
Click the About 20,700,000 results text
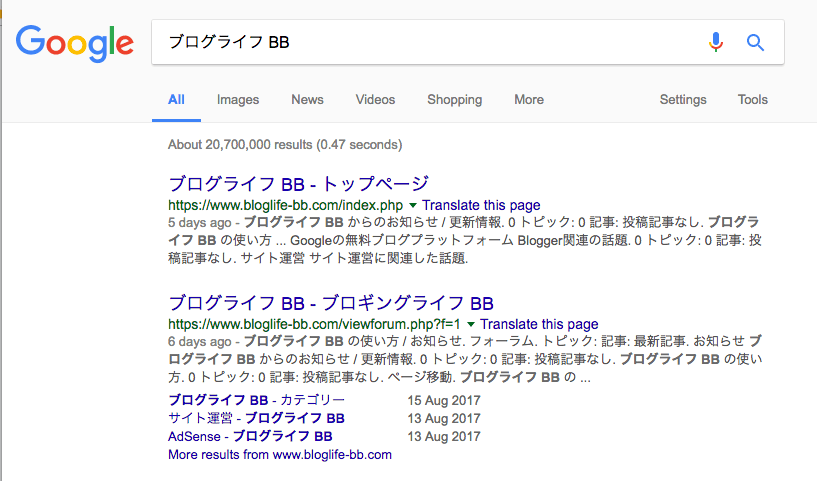[x=285, y=144]
